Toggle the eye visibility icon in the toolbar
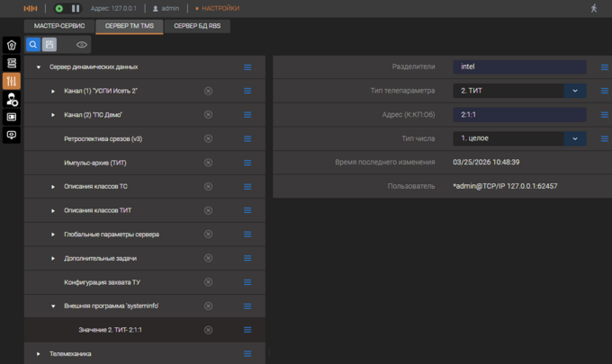Image resolution: width=612 pixels, height=364 pixels. (x=82, y=44)
